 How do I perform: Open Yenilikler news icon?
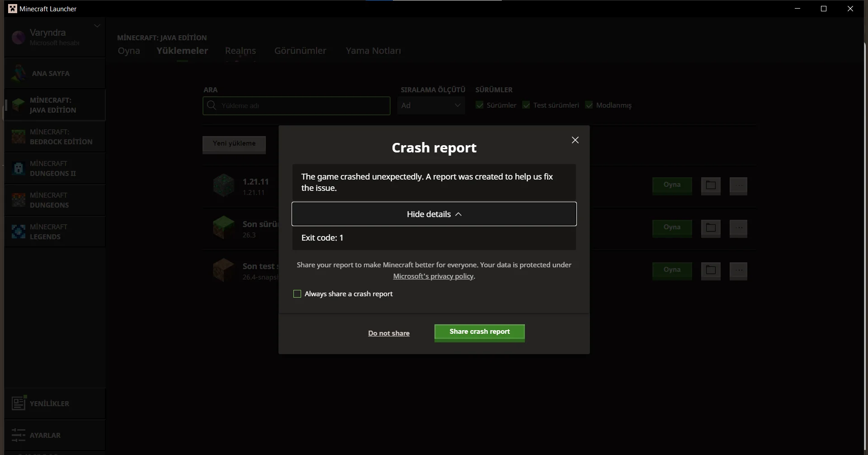pos(19,403)
